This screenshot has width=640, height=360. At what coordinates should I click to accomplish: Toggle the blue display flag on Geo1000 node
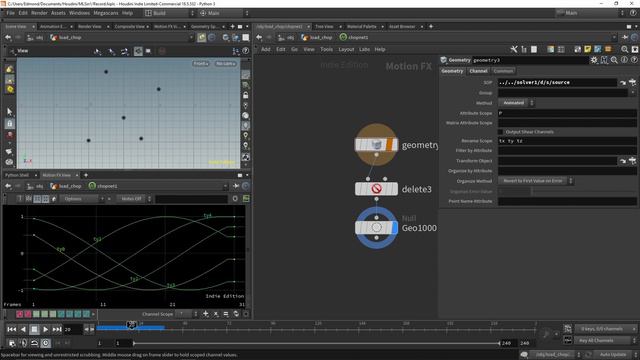pos(394,228)
